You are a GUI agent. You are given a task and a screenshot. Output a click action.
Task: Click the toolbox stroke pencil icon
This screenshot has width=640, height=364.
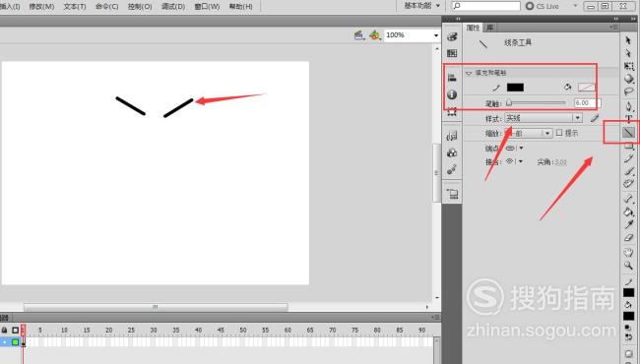coord(628,281)
